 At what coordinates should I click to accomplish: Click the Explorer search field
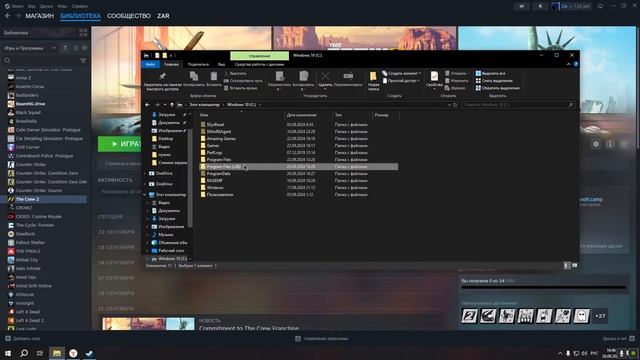click(518, 105)
